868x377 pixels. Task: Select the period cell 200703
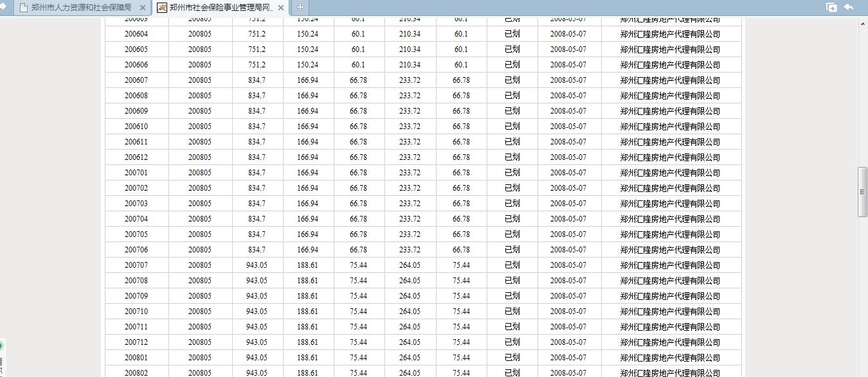(136, 204)
